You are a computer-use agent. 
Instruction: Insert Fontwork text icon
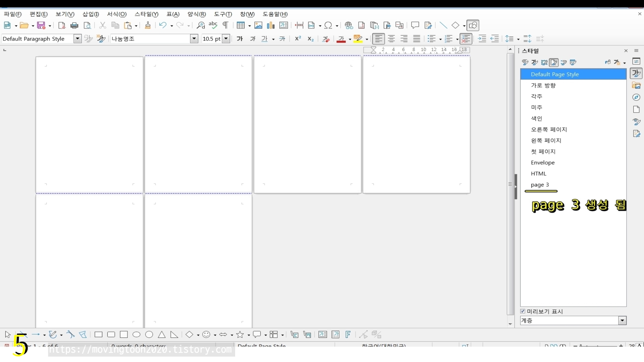point(348,335)
